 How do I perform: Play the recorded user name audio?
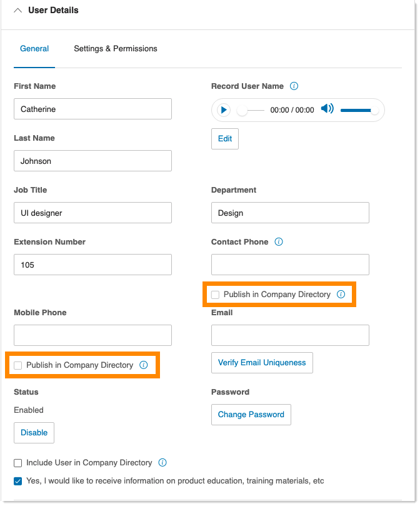224,110
